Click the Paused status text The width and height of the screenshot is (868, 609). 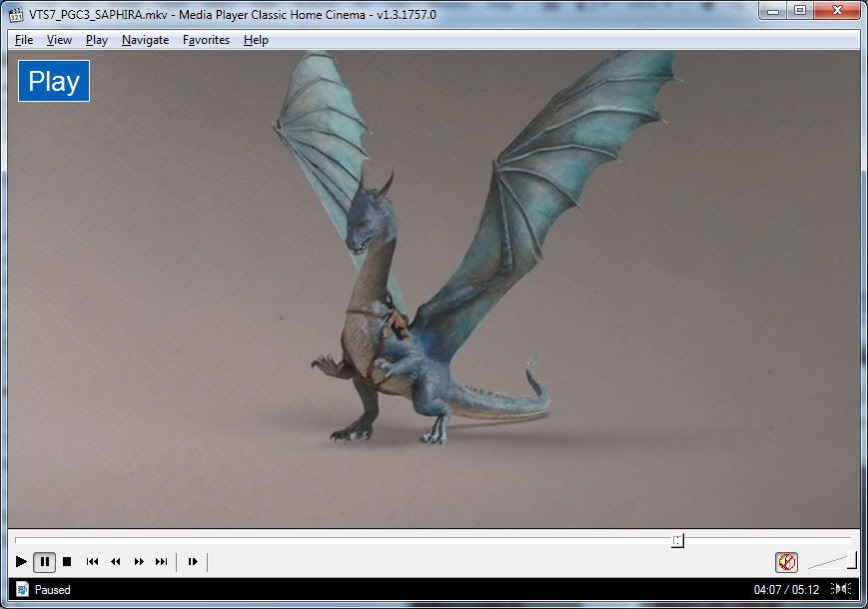53,590
